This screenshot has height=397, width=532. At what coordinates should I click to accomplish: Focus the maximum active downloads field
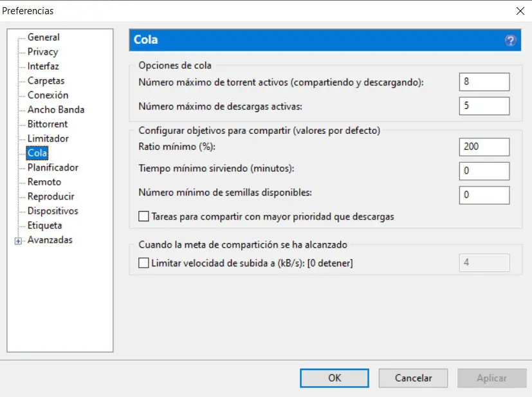click(484, 106)
